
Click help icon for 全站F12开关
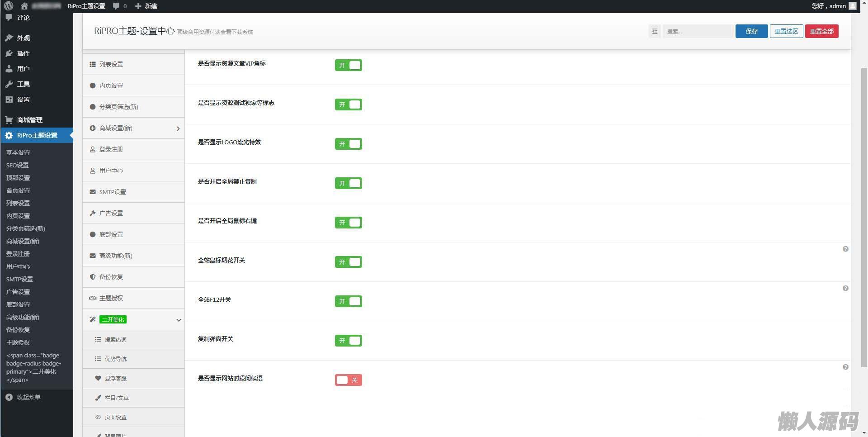coord(845,289)
